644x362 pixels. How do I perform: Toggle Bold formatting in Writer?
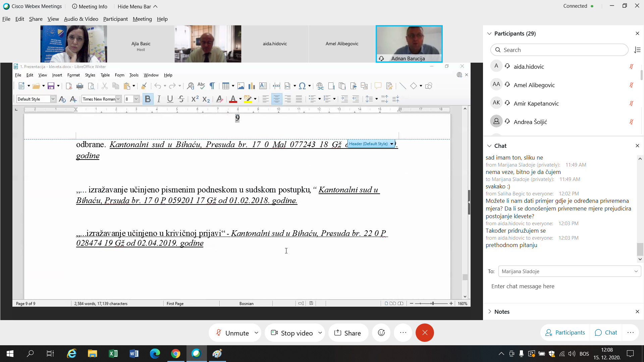[x=148, y=99]
